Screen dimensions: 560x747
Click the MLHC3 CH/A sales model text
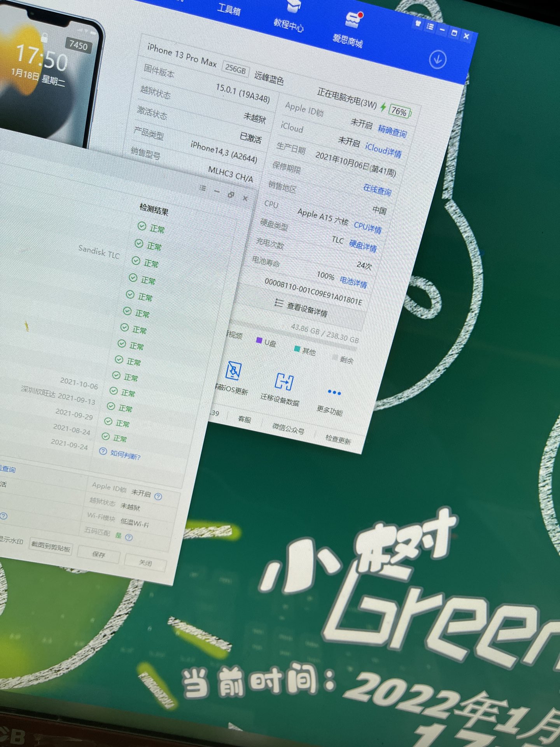coord(231,174)
